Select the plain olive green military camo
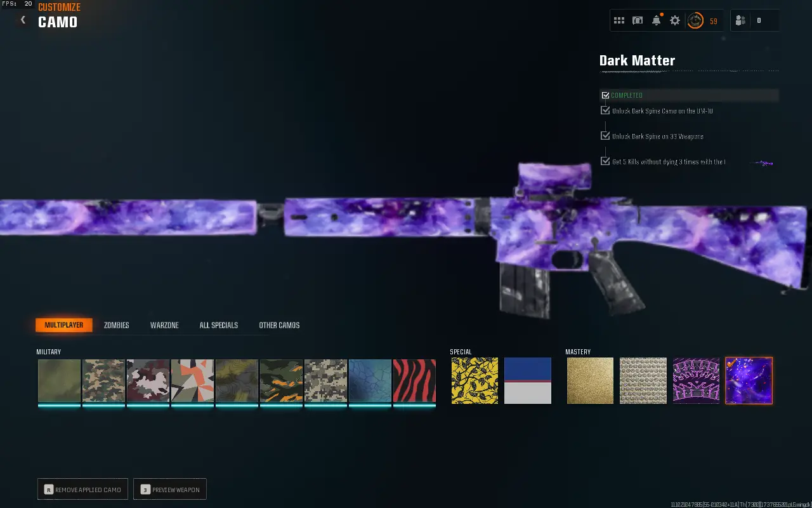The height and width of the screenshot is (508, 812). click(x=60, y=381)
